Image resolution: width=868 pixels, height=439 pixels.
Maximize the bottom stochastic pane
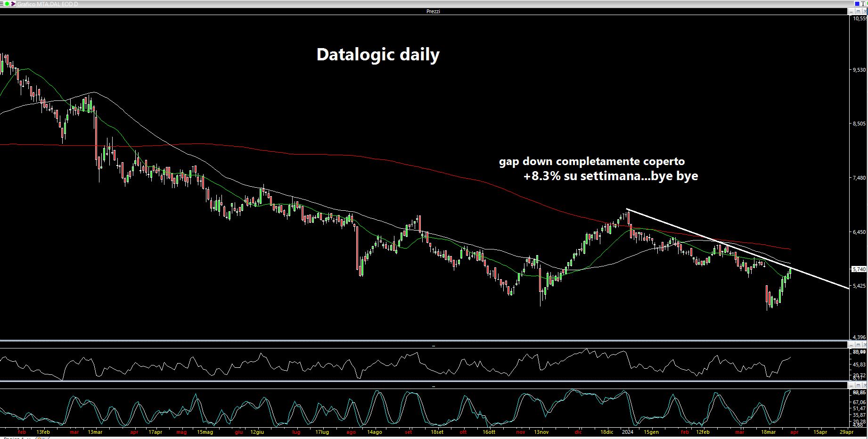858,385
